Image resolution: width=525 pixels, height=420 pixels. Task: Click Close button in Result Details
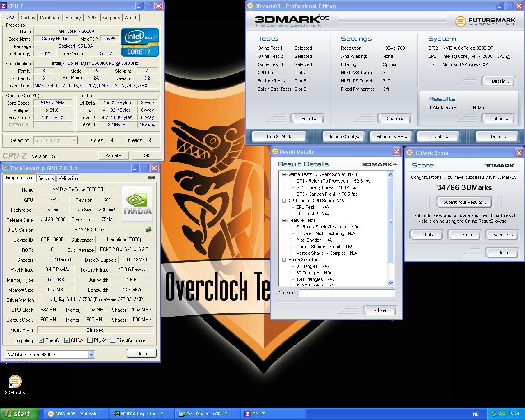click(380, 310)
